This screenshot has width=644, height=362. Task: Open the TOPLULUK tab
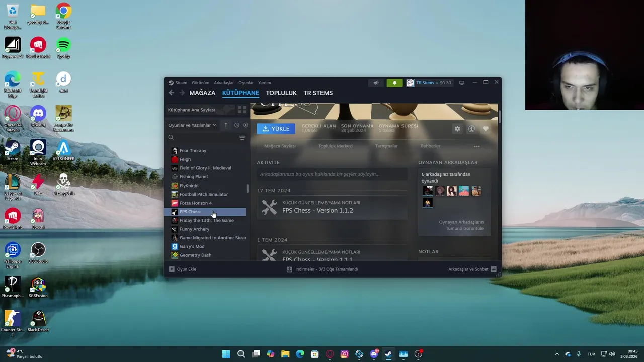281,93
